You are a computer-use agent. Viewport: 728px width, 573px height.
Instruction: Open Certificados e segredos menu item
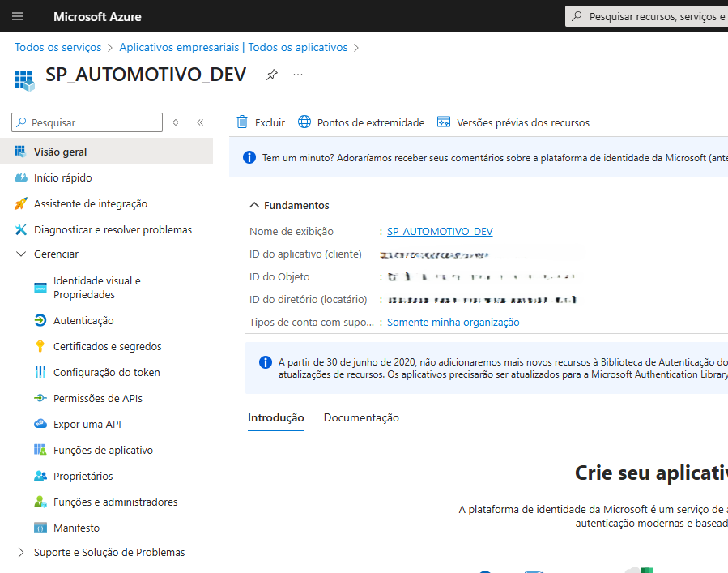pos(106,346)
